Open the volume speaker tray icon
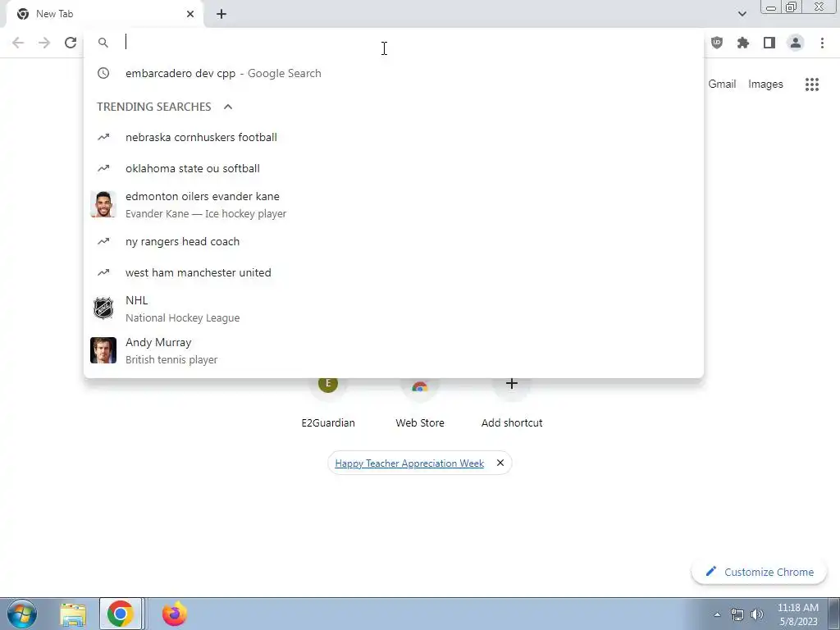The height and width of the screenshot is (630, 840). (x=757, y=614)
